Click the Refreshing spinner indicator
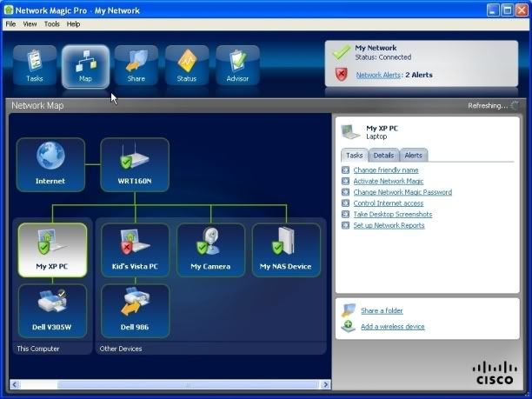 [x=515, y=105]
